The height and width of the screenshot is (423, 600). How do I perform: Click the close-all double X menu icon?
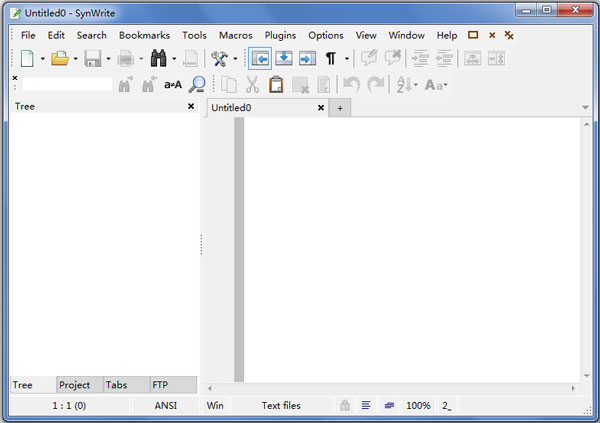[x=509, y=35]
